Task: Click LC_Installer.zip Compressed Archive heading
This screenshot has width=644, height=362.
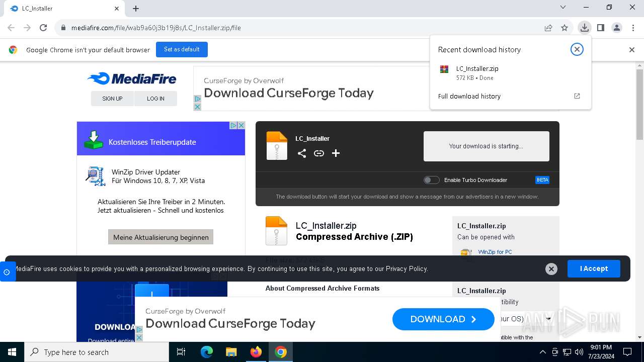Action: tap(354, 231)
